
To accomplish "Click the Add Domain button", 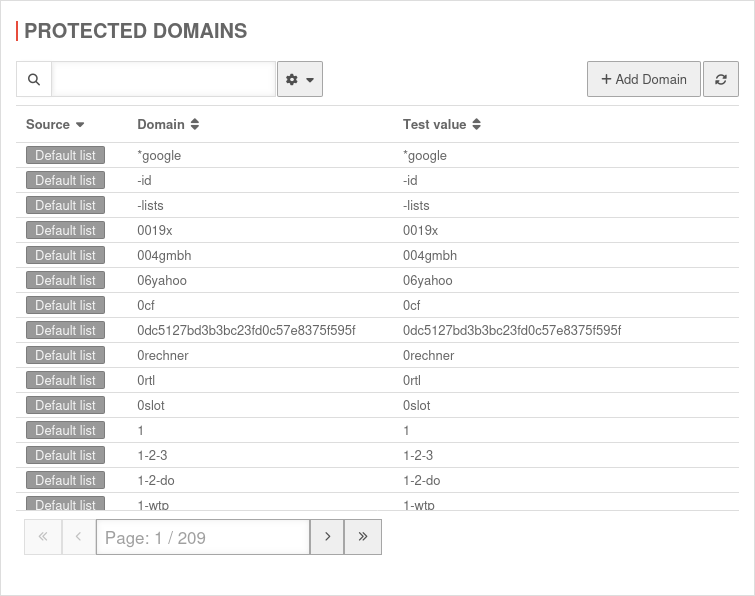I will tap(643, 79).
